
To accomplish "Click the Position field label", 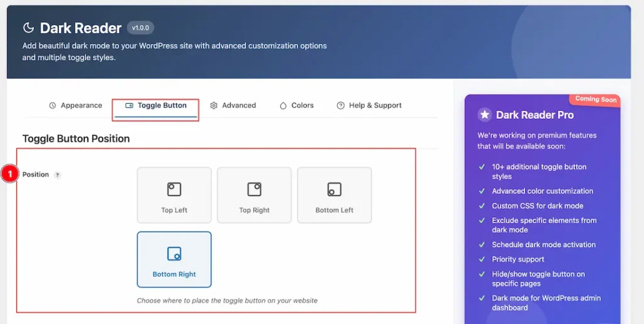I will (x=35, y=174).
